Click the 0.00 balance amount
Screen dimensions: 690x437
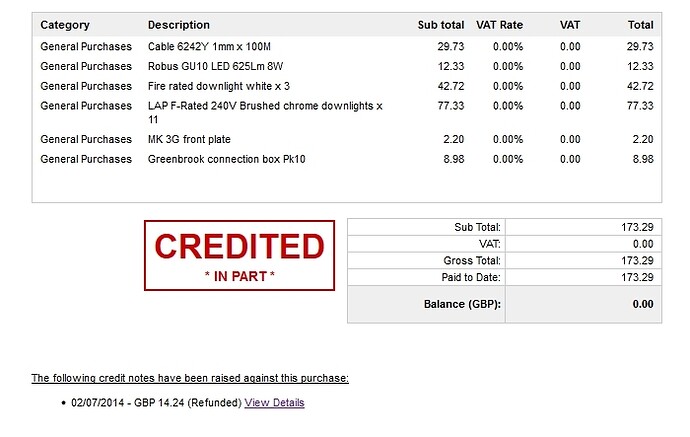coord(642,304)
